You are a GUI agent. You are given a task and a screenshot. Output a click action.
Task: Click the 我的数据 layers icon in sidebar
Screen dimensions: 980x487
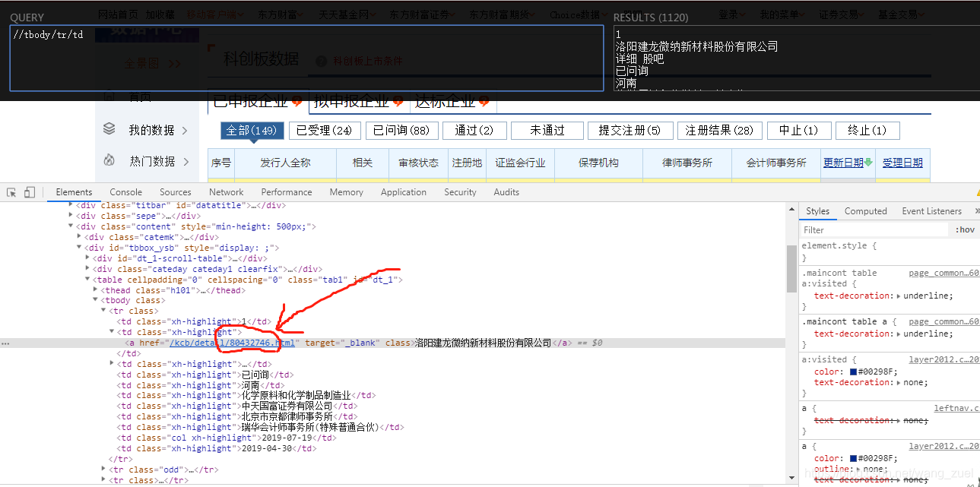tap(109, 129)
